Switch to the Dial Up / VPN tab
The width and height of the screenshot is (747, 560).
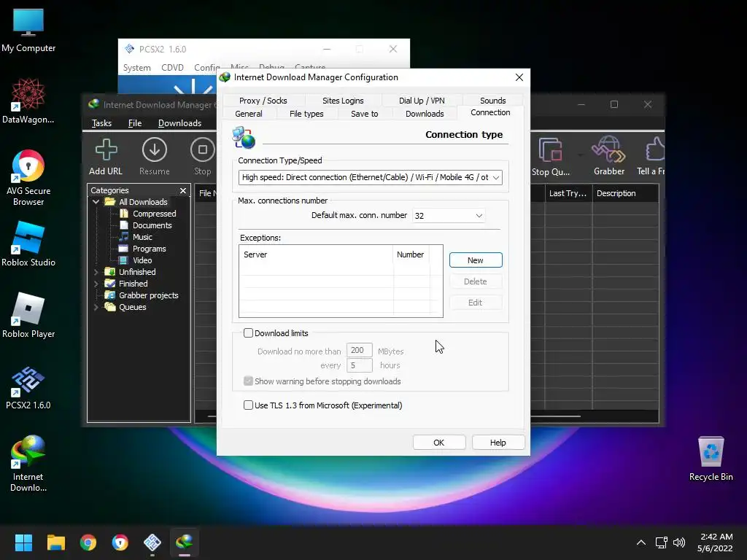coord(422,101)
